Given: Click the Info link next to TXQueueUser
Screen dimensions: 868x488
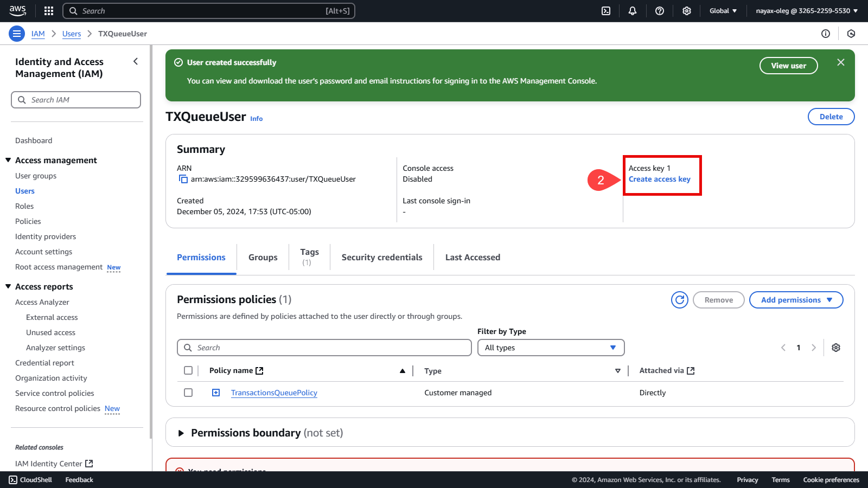Looking at the screenshot, I should [257, 119].
